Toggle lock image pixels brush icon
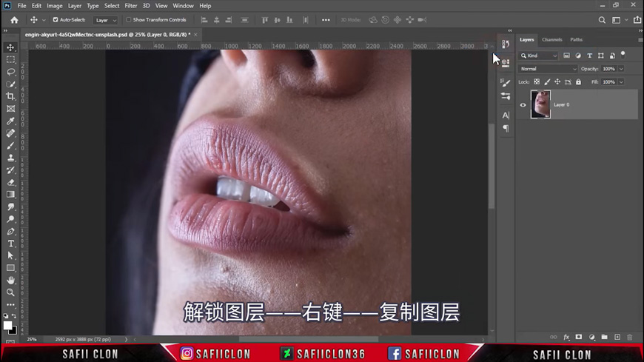The width and height of the screenshot is (644, 362). coord(547,81)
